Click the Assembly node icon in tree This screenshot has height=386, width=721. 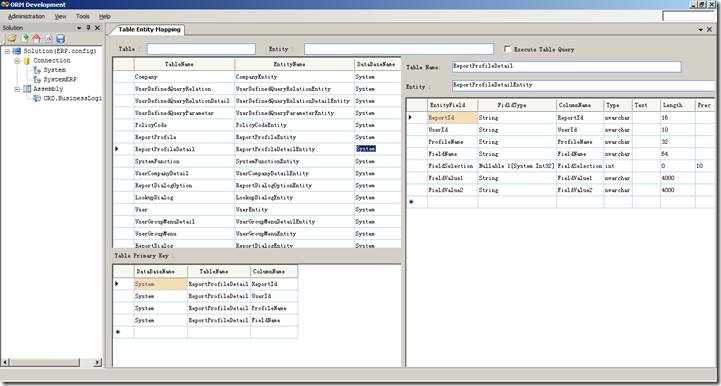point(27,89)
